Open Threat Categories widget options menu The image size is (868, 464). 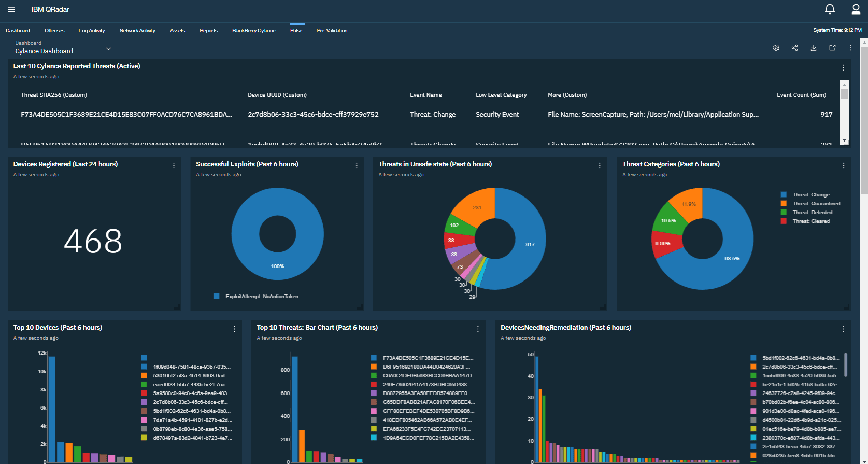(x=844, y=165)
